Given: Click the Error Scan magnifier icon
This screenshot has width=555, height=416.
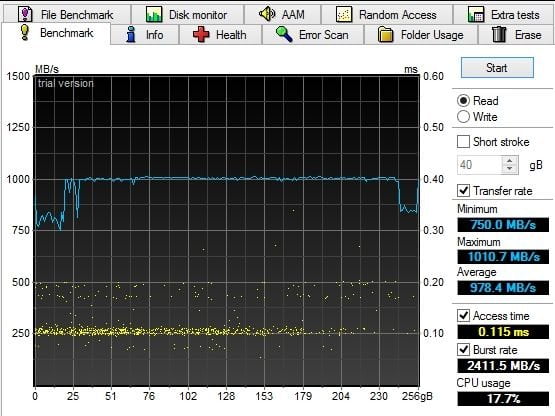Looking at the screenshot, I should point(284,34).
